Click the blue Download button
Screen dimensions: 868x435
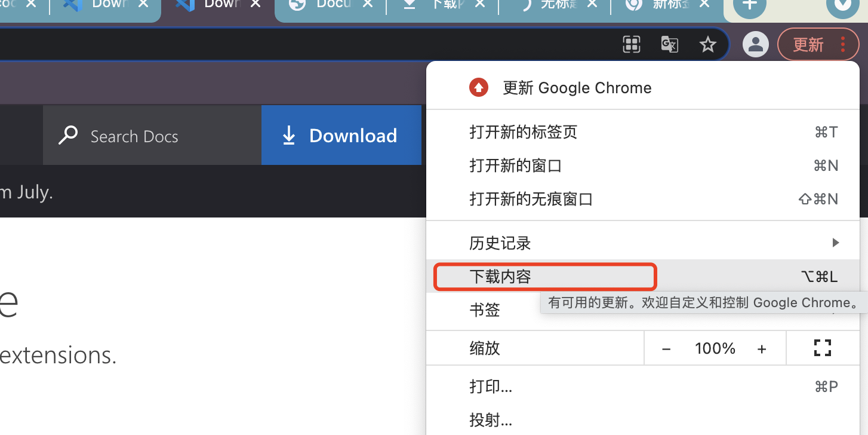341,135
